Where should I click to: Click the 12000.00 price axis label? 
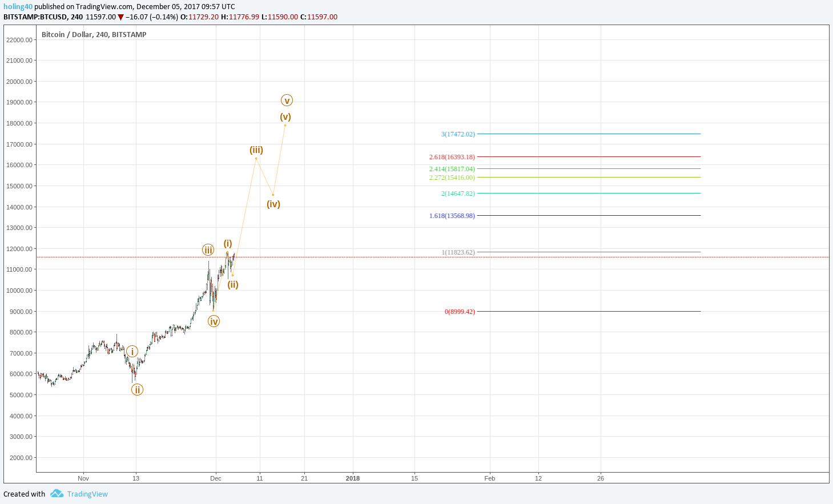19,249
